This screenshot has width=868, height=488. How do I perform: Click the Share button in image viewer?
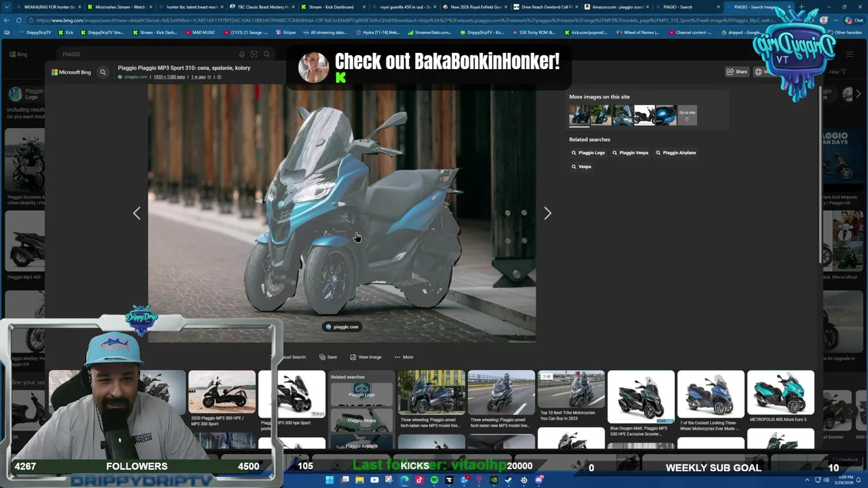coord(737,72)
